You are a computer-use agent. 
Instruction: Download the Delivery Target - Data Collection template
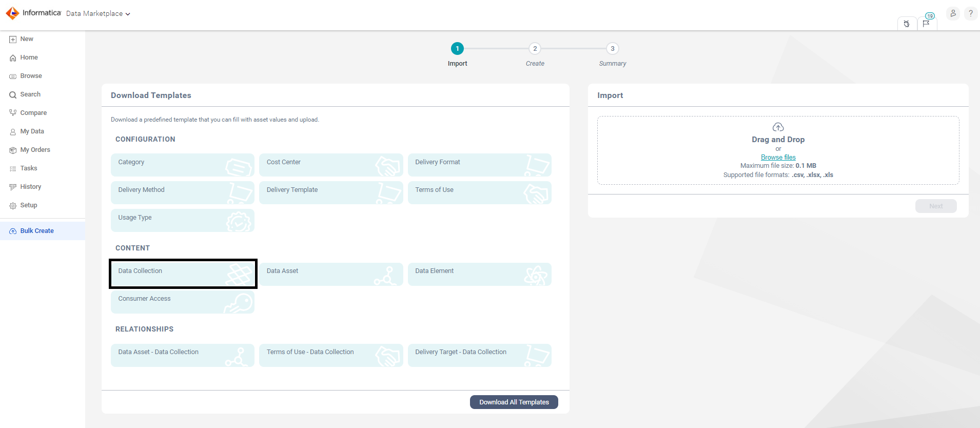[x=480, y=355]
